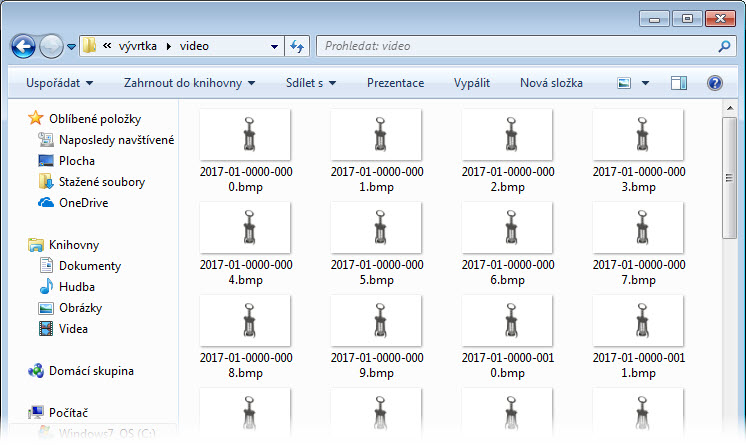Click the folder icon in address bar
This screenshot has width=746, height=445.
tap(89, 46)
